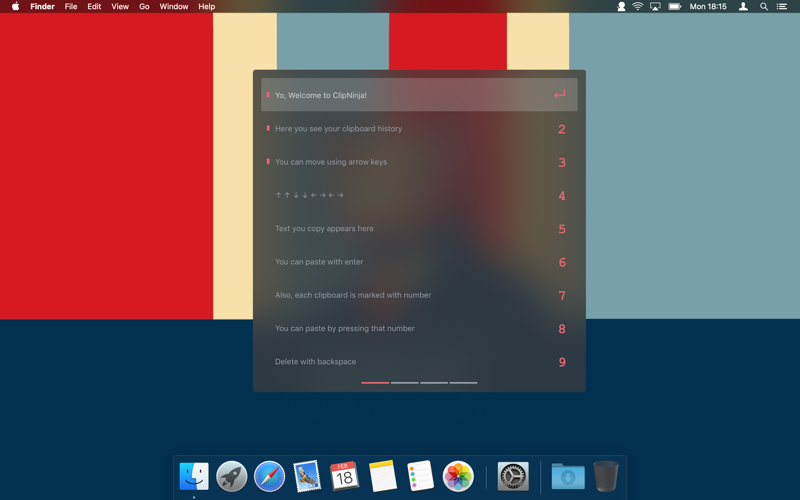800x500 pixels.
Task: Open Notes from the Dock
Action: click(x=383, y=476)
